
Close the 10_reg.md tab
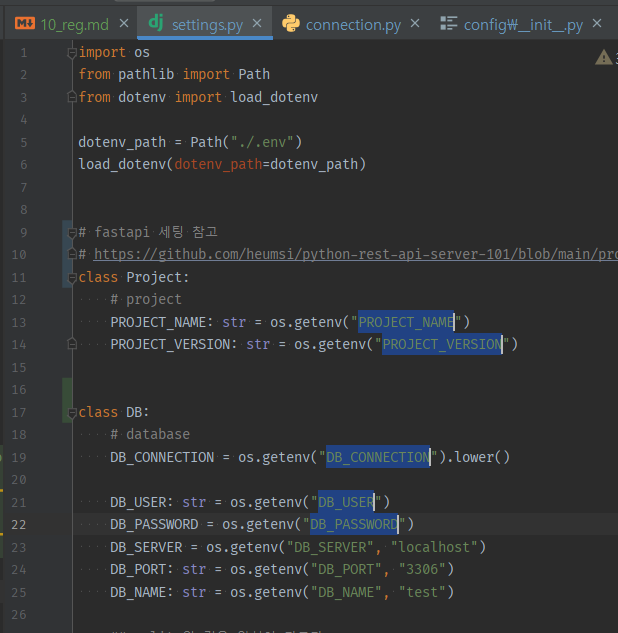click(x=124, y=23)
